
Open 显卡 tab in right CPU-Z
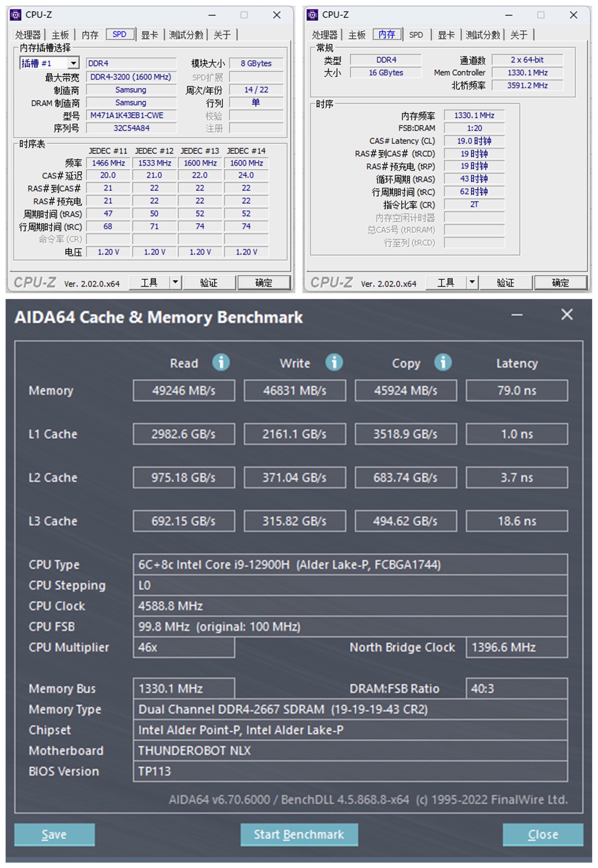pyautogui.click(x=446, y=35)
